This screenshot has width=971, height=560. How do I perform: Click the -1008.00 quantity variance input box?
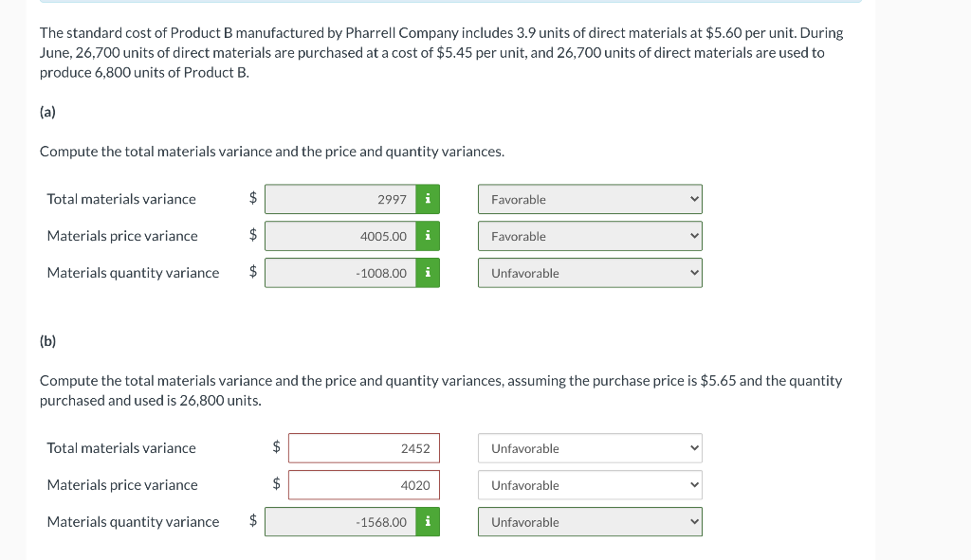(339, 273)
